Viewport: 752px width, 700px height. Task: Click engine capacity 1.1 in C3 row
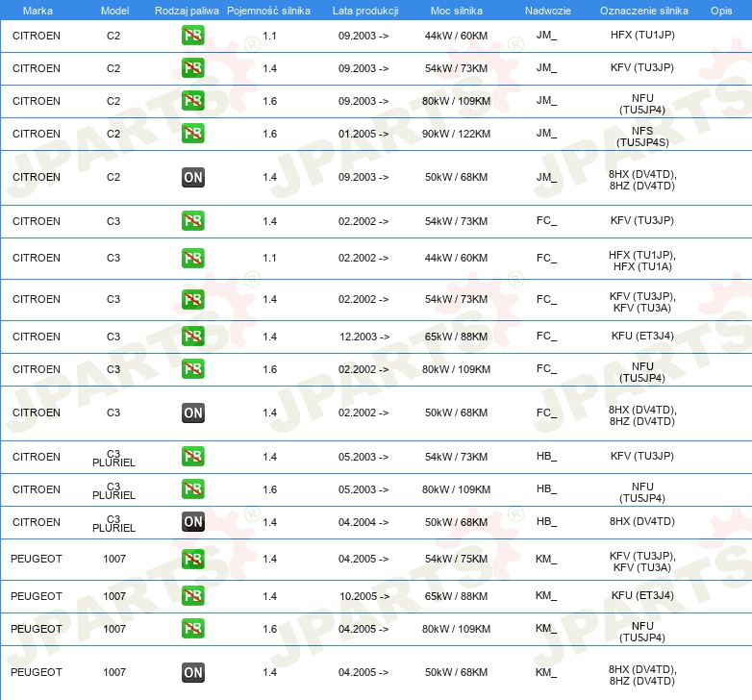(269, 258)
